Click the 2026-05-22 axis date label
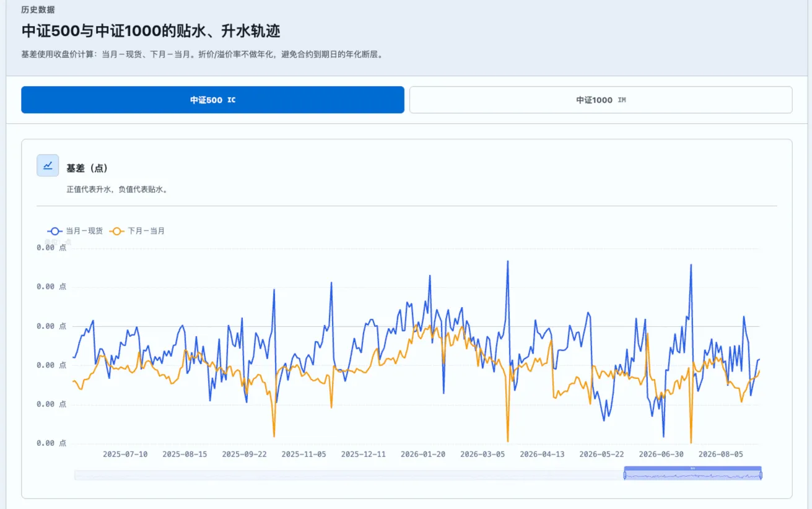Screen dimensions: 812x509 601,454
